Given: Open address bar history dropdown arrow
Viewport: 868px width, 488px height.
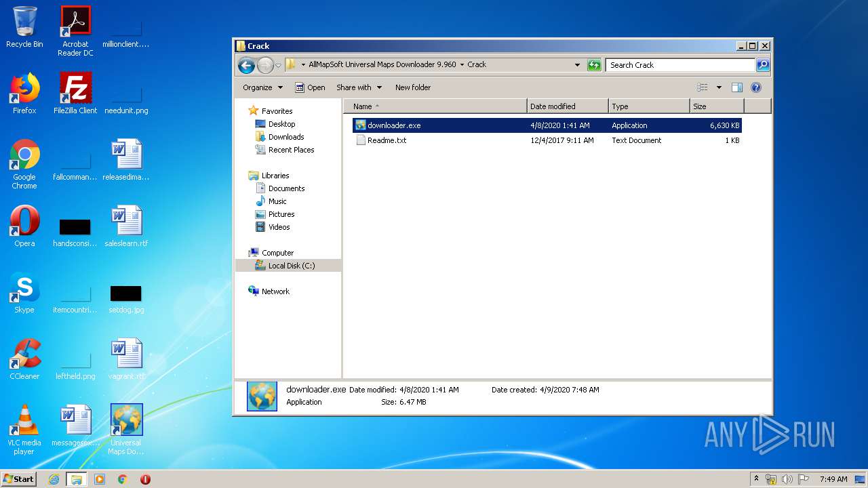Looking at the screenshot, I should tap(577, 65).
